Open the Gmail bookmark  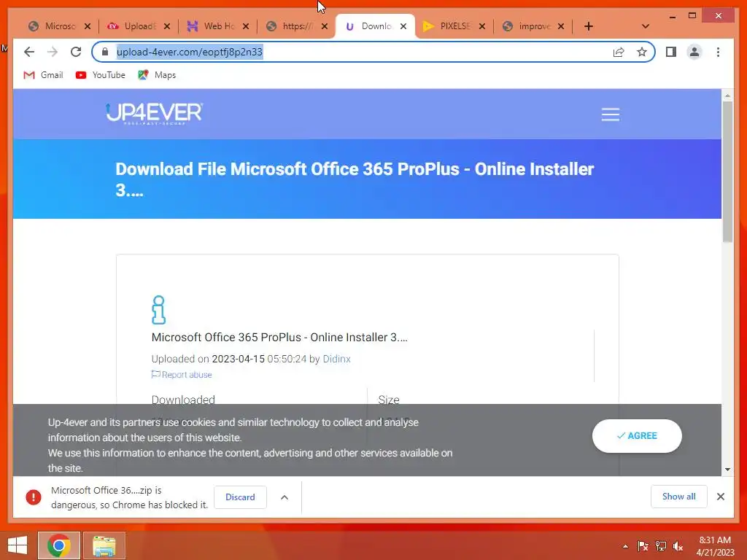(43, 75)
